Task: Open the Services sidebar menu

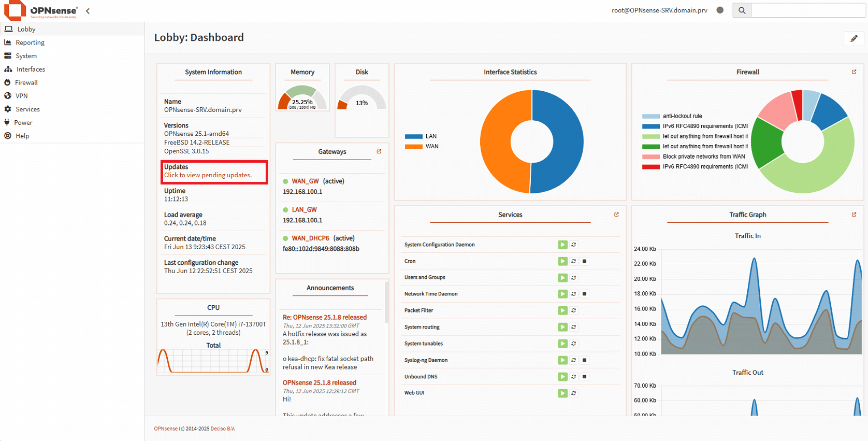Action: pyautogui.click(x=72, y=109)
